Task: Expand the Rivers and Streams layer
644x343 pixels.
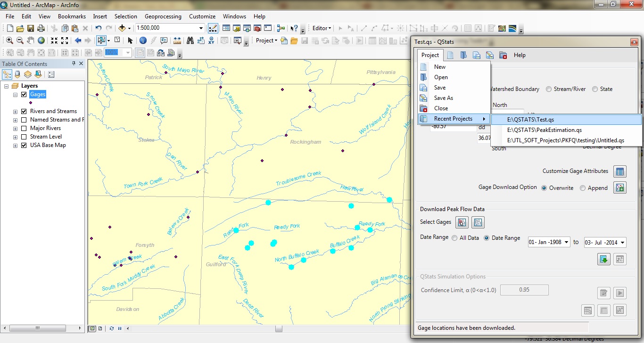Action: 16,112
